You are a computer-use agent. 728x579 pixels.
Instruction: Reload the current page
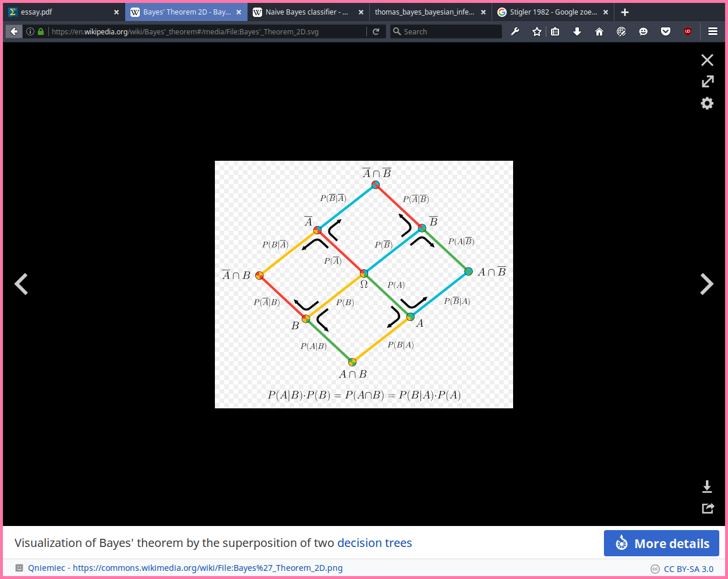376,31
